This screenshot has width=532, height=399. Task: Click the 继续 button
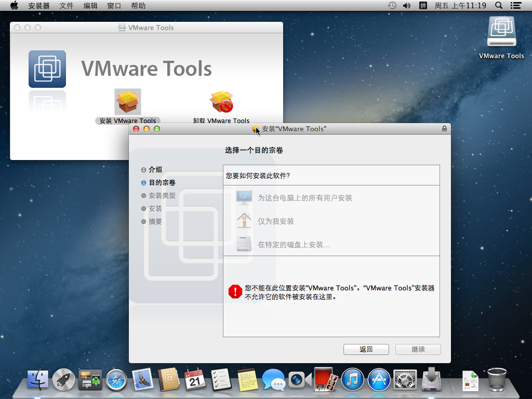coord(418,349)
